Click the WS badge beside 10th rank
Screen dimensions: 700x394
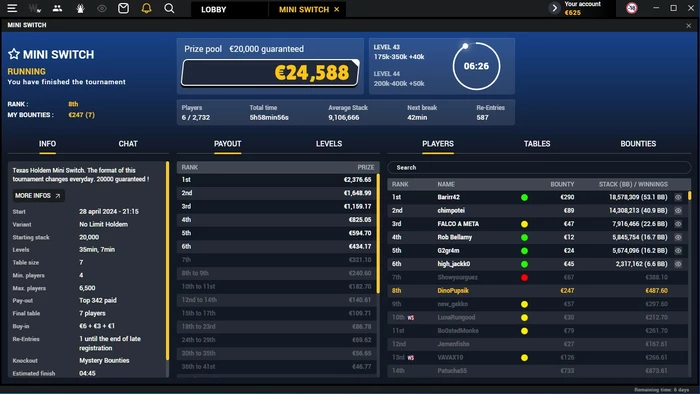coord(411,318)
